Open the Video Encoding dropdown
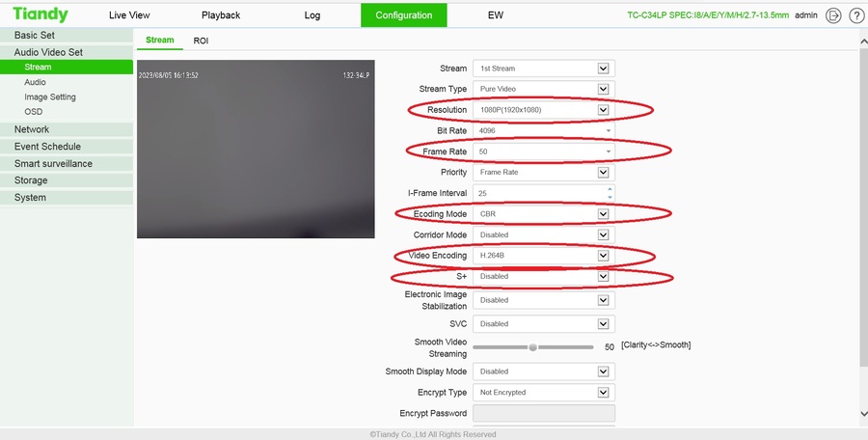Screen dimensions: 868x440 tap(544, 256)
